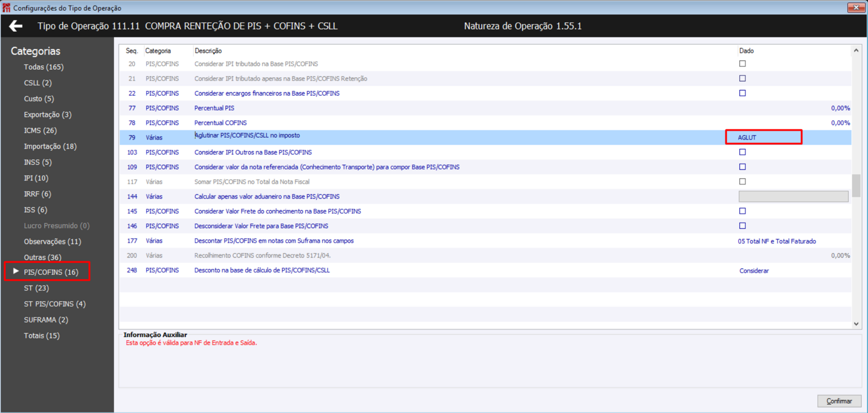
Task: Click sequence number 177
Action: coord(132,241)
